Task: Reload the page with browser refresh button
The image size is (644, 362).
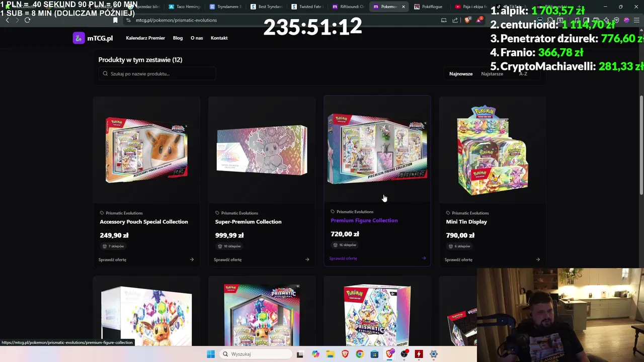Action: (27, 20)
